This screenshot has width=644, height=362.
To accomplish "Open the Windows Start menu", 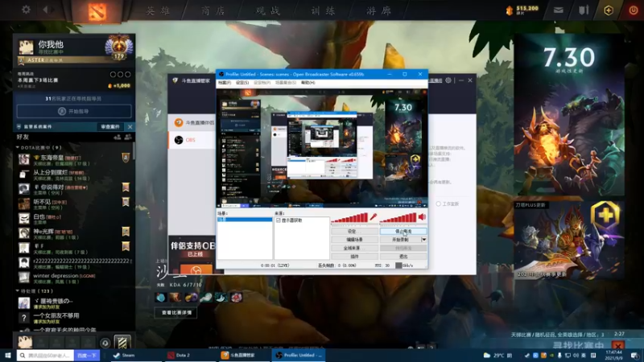I will click(x=7, y=355).
